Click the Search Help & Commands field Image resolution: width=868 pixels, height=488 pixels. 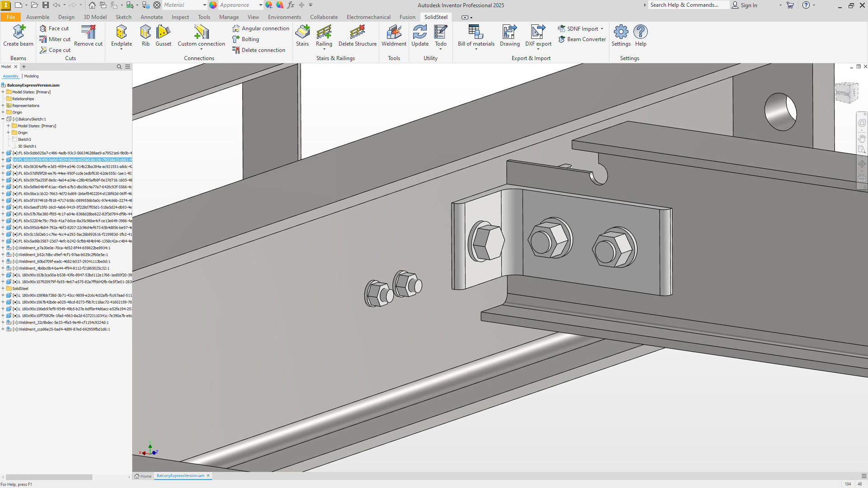click(687, 5)
